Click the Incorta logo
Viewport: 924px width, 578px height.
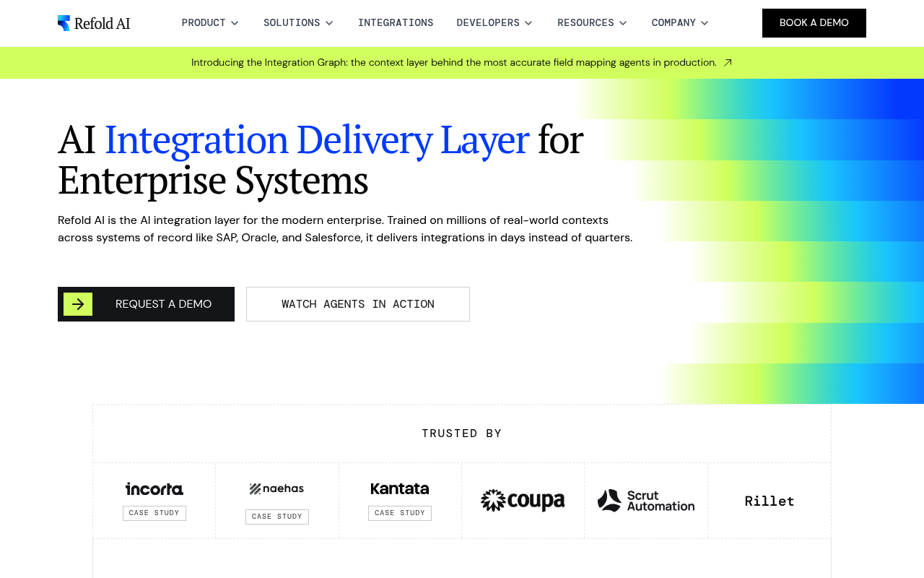[x=154, y=489]
